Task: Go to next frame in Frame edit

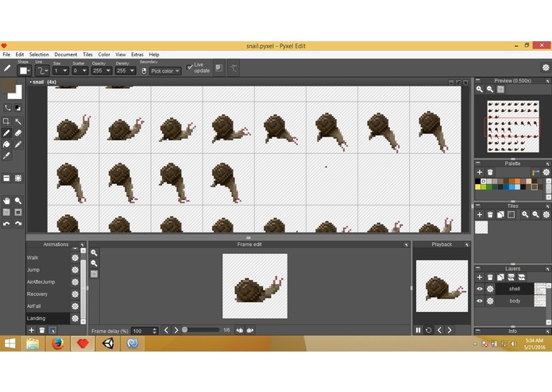Action: coord(176,330)
